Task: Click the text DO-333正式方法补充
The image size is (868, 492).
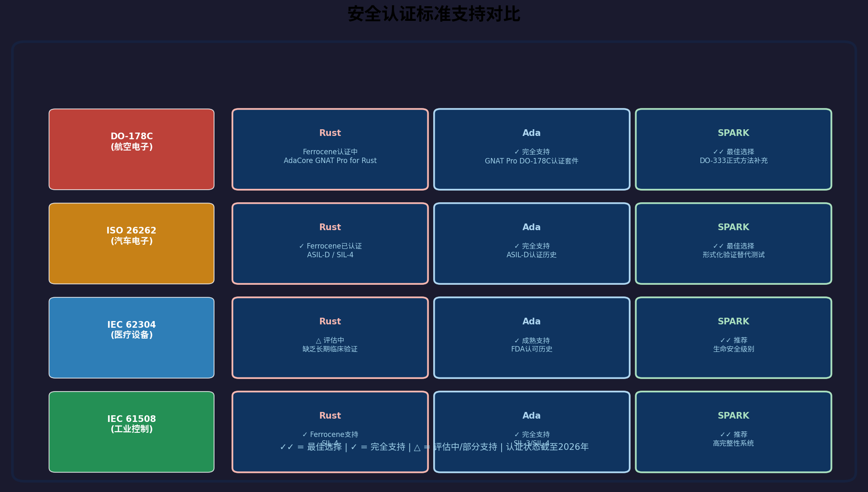Action: point(734,161)
